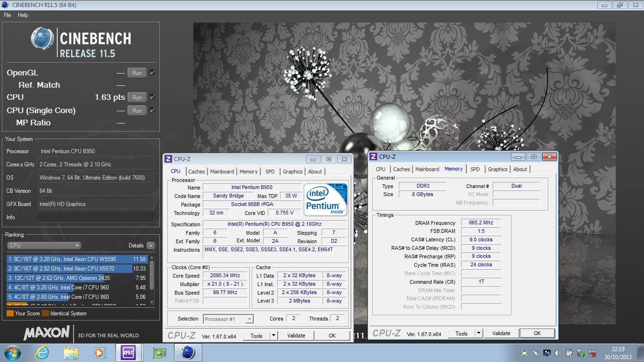
Task: Click the DRAM Frequency value 665.2 MHz
Action: pos(480,223)
